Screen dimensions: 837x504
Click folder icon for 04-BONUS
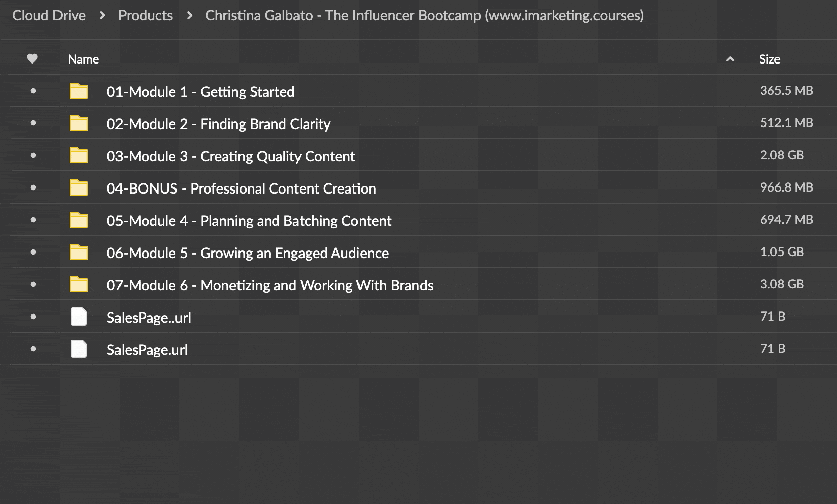tap(79, 187)
